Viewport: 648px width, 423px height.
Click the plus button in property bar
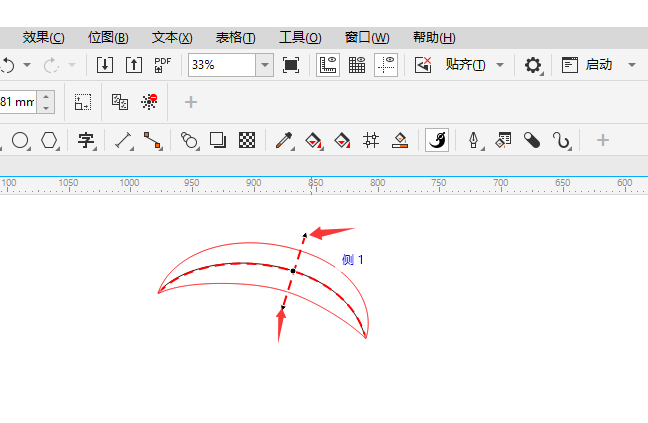click(191, 102)
